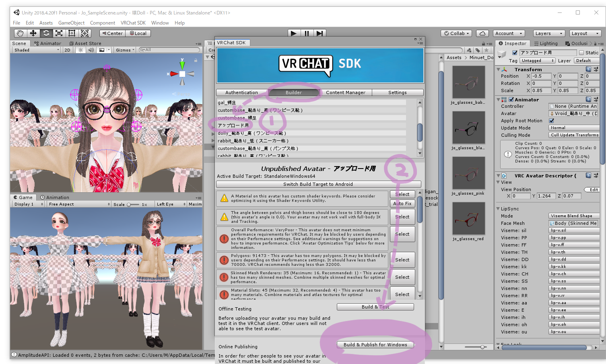This screenshot has width=606, height=364.
Task: Toggle Pivot Center button
Action: point(113,33)
